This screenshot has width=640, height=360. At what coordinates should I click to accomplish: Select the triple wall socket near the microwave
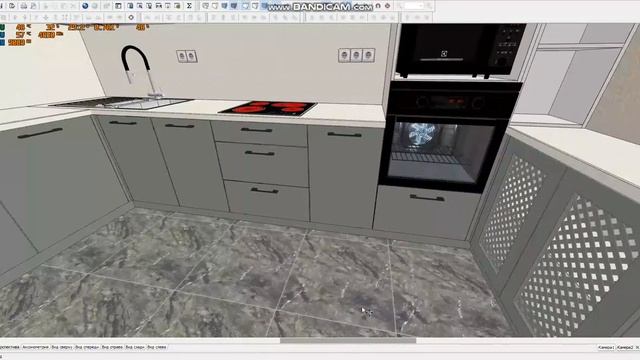click(x=356, y=55)
